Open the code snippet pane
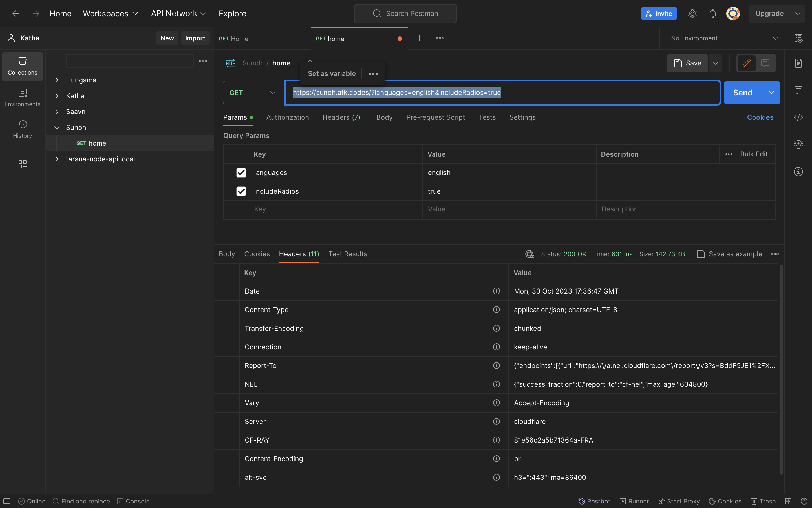812x508 pixels. (798, 117)
